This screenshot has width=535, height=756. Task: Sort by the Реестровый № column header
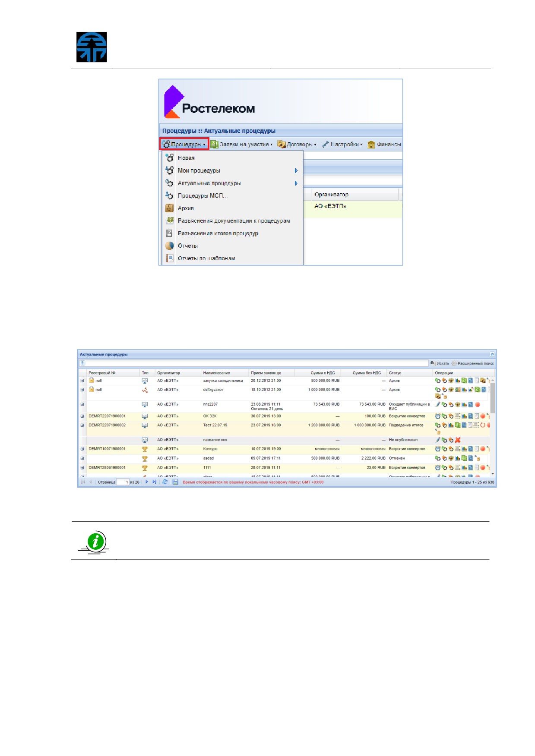pyautogui.click(x=113, y=373)
